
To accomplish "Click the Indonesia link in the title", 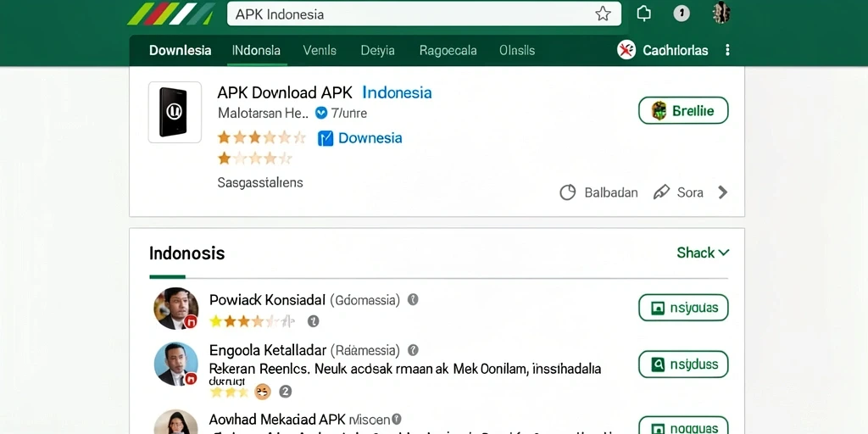I will [x=397, y=92].
